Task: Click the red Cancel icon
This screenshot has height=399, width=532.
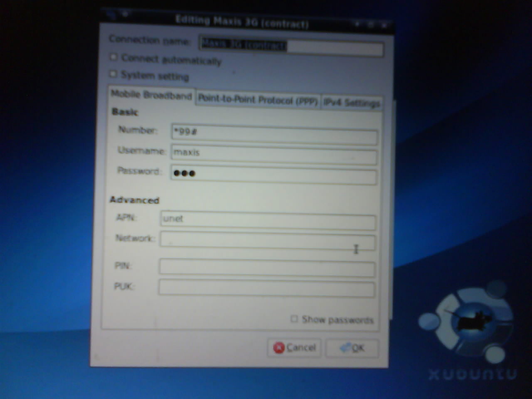Action: (278, 348)
